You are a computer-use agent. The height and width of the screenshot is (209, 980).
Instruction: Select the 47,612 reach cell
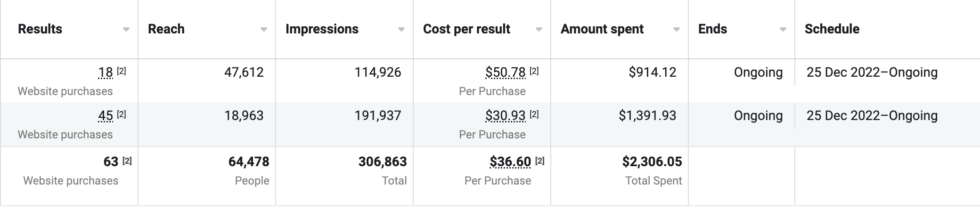pos(244,72)
